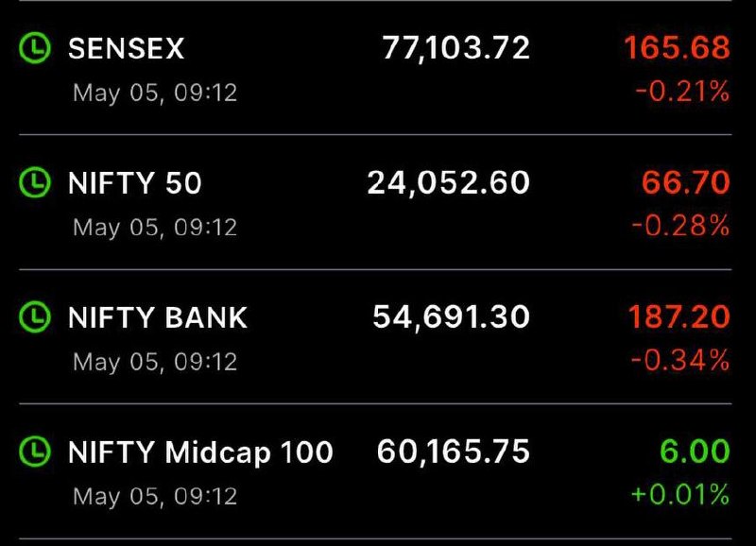Click the +0.01% percentage for Midcap 100
Image resolution: width=756 pixels, height=546 pixels.
679,494
